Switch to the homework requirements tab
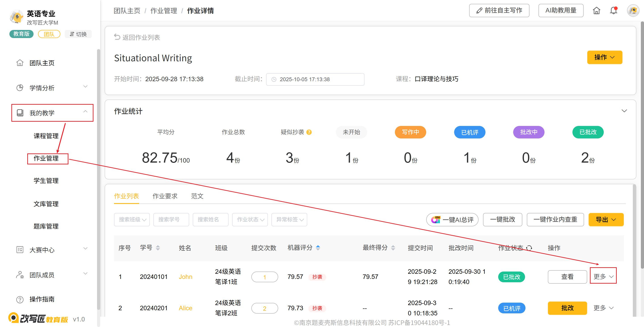Viewport: 644px width, 327px height. point(165,196)
